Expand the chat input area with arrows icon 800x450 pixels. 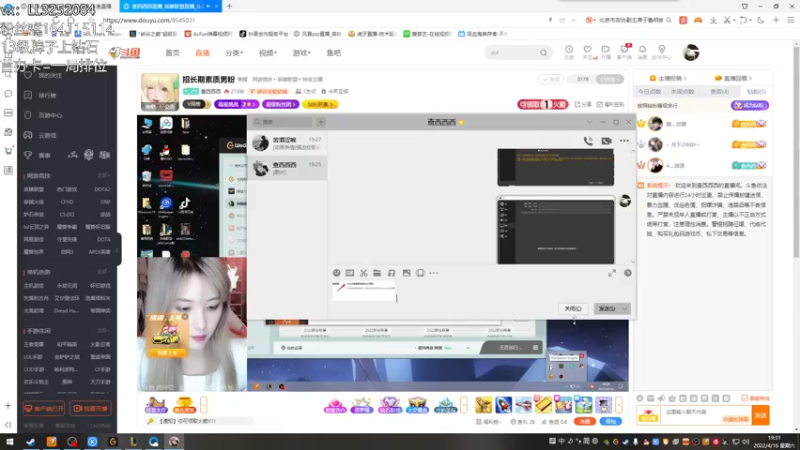click(612, 273)
